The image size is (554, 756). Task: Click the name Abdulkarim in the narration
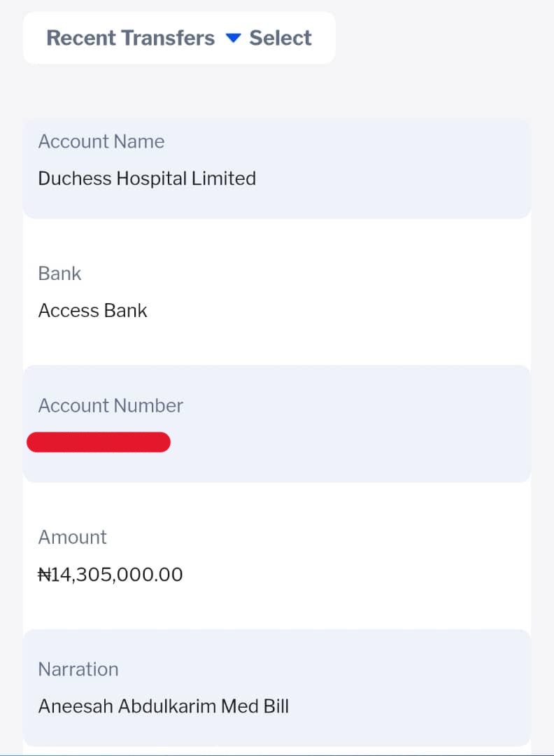point(166,706)
